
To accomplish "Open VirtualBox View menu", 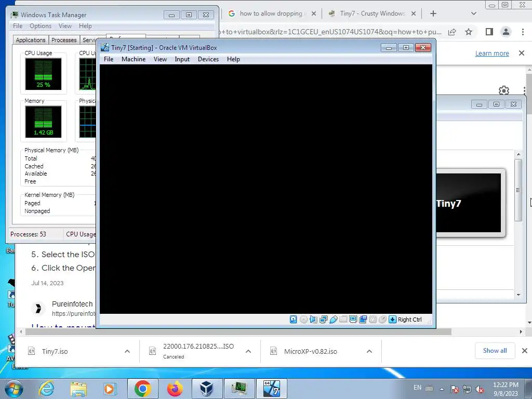I will [x=160, y=59].
